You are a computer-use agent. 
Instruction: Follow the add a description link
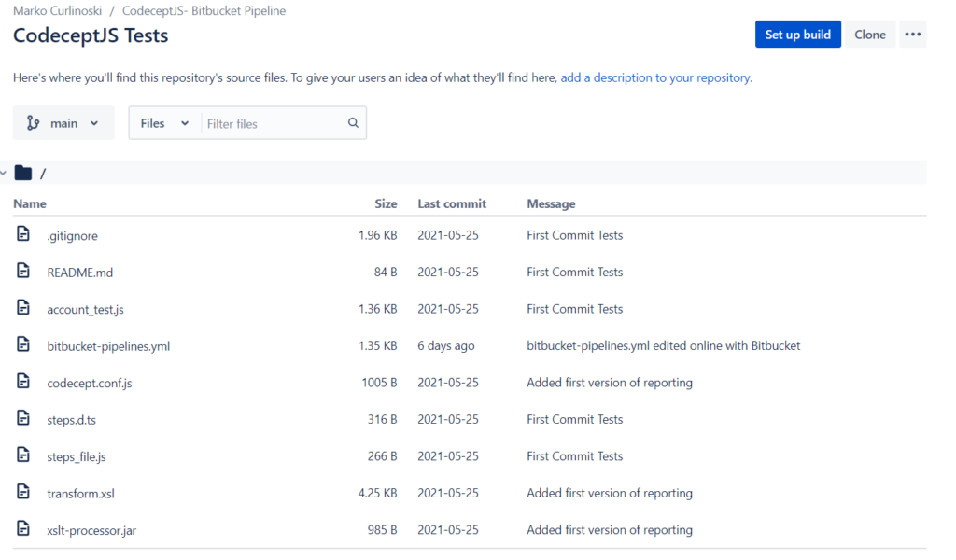(654, 77)
